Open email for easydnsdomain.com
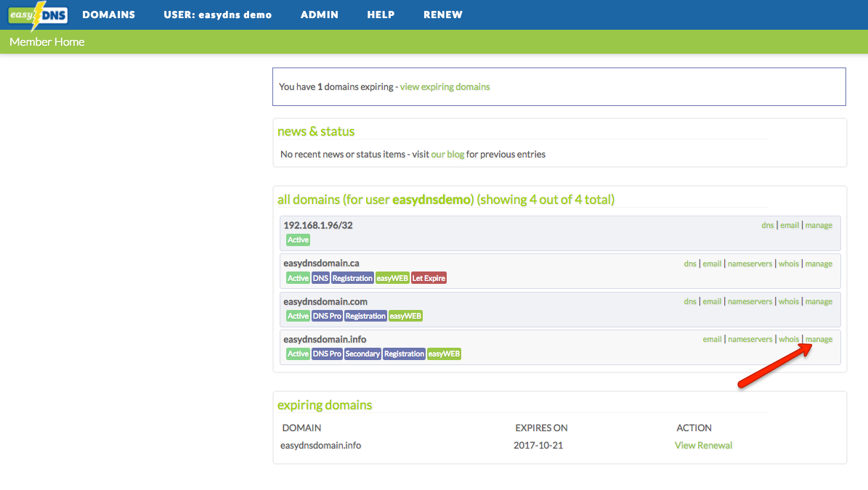 point(712,301)
